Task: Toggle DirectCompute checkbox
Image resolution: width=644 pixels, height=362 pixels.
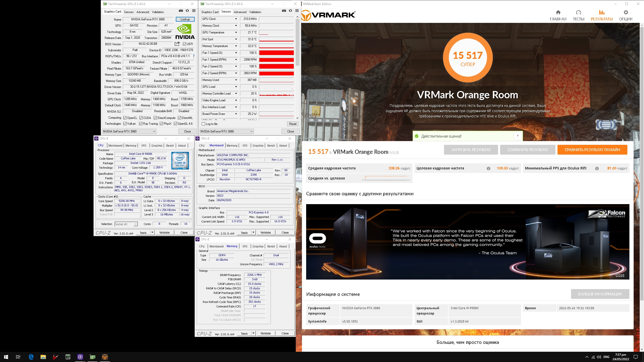Action: (155, 118)
